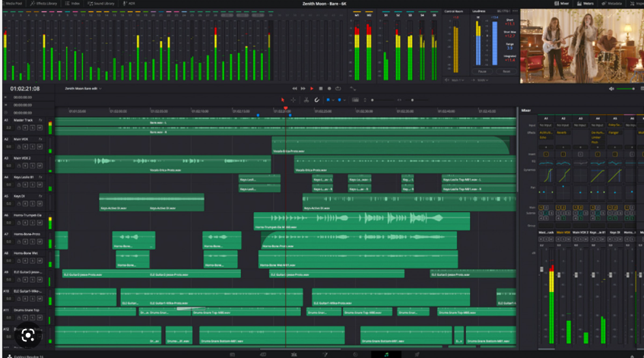This screenshot has height=358, width=644.
Task: Solo the Keys DI track
Action: [x=33, y=204]
